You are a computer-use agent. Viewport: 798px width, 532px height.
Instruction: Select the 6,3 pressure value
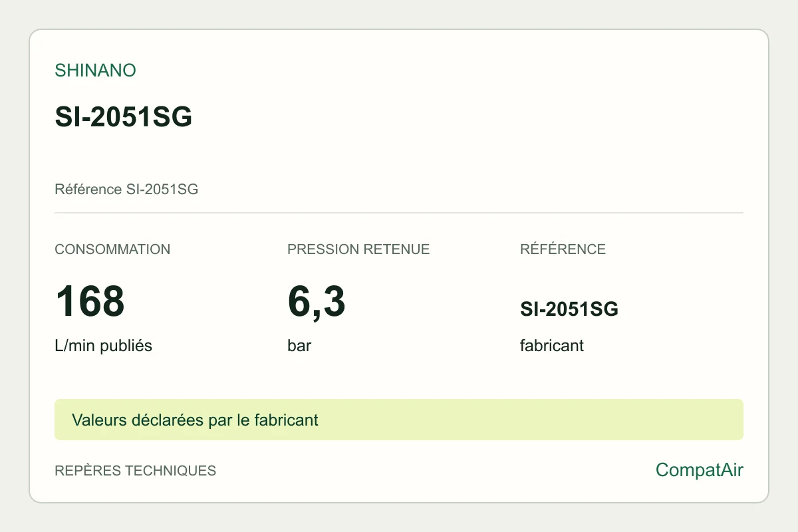pos(317,301)
